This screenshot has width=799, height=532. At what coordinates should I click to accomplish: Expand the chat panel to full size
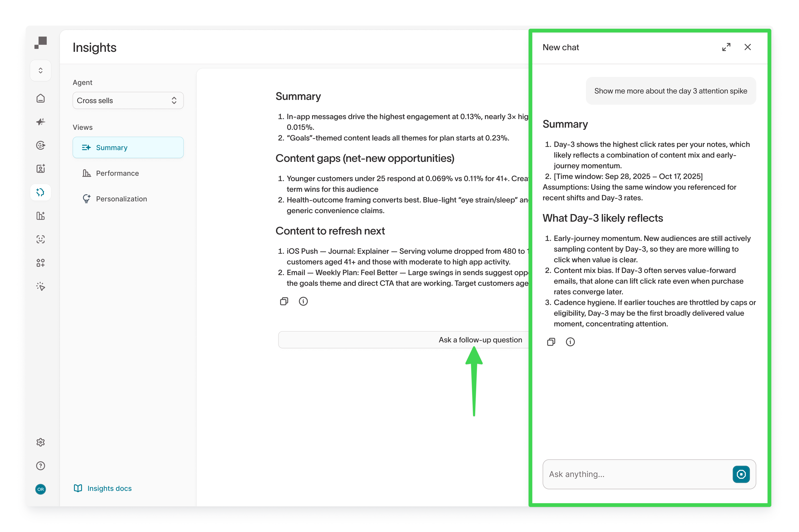726,47
